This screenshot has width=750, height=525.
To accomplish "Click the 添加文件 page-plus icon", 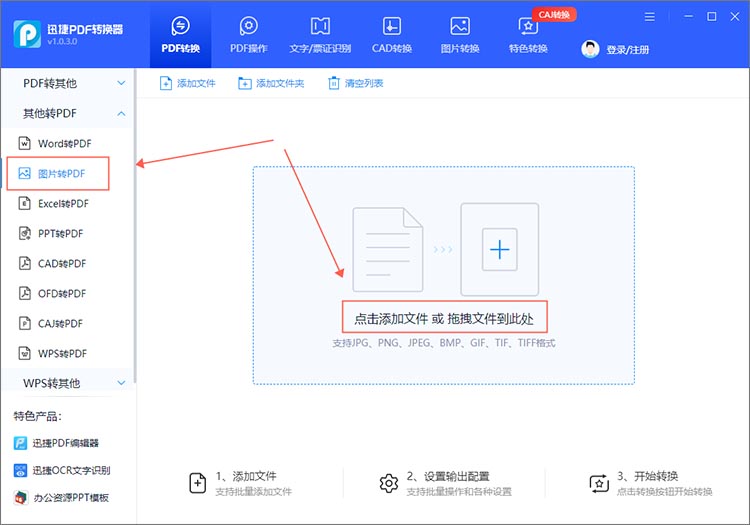I will 165,83.
